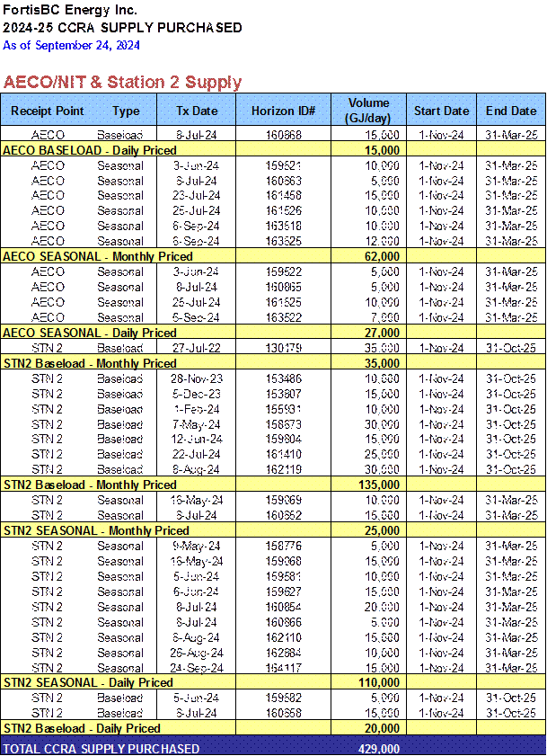Select 'AECO SEASONAL - Daily Priced' subtotal label
Screen dimensions: 547x756
[90, 333]
